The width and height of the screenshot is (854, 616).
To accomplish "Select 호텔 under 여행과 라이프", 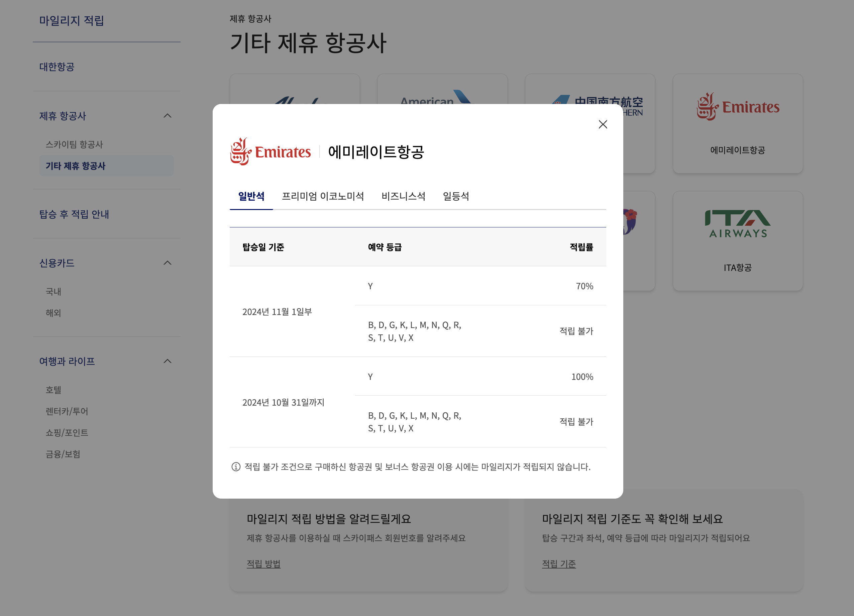I will tap(54, 390).
